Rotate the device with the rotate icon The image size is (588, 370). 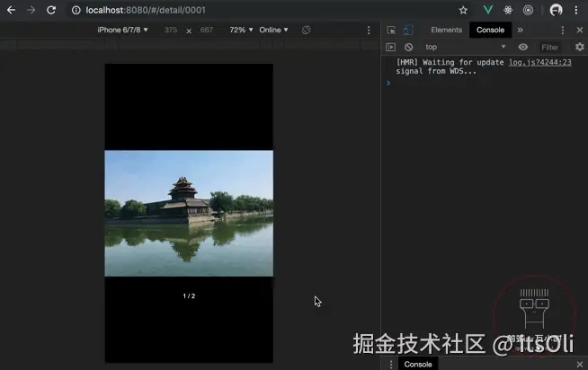(306, 30)
